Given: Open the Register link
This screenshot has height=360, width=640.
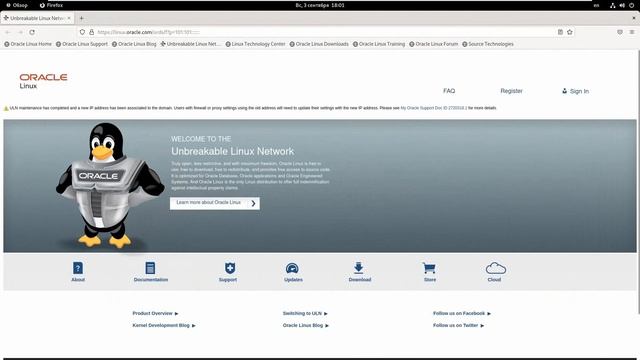Looking at the screenshot, I should [511, 91].
